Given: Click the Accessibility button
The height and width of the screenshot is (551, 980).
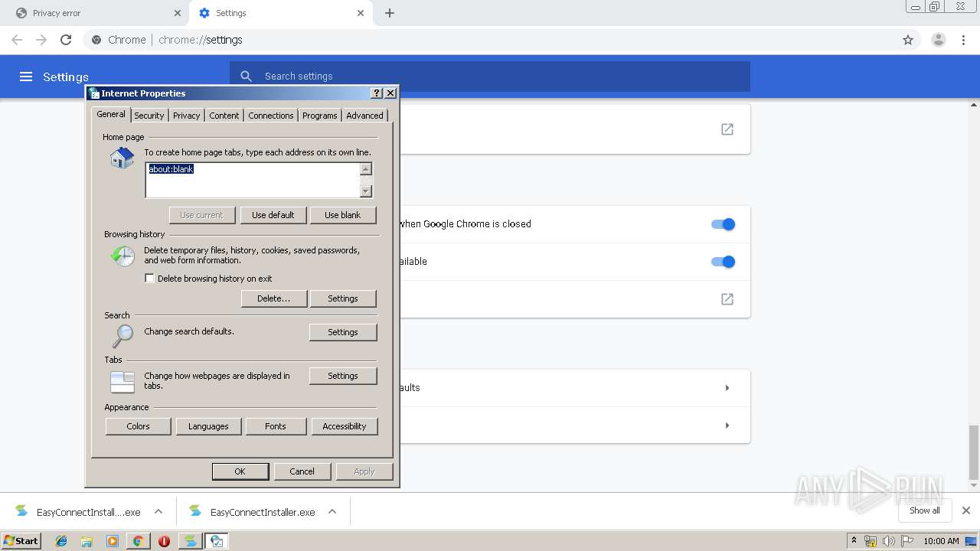Looking at the screenshot, I should click(x=345, y=426).
